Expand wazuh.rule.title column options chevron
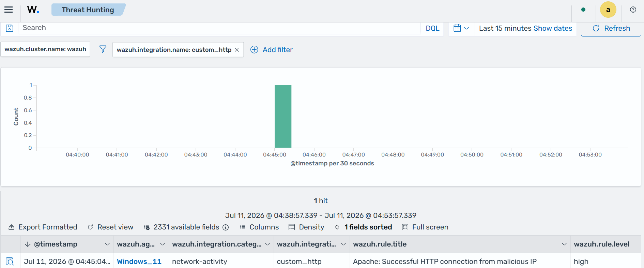Image resolution: width=644 pixels, height=268 pixels. (564, 244)
